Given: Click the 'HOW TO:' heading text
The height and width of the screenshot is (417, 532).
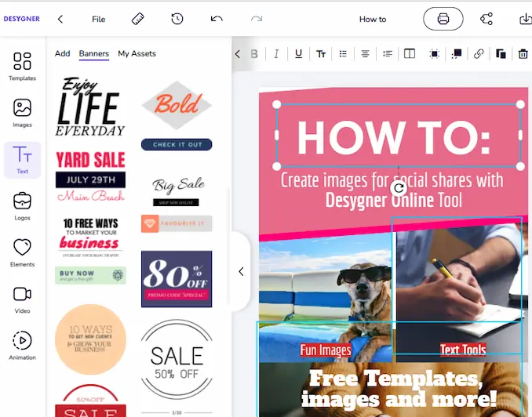Looking at the screenshot, I should [x=394, y=137].
